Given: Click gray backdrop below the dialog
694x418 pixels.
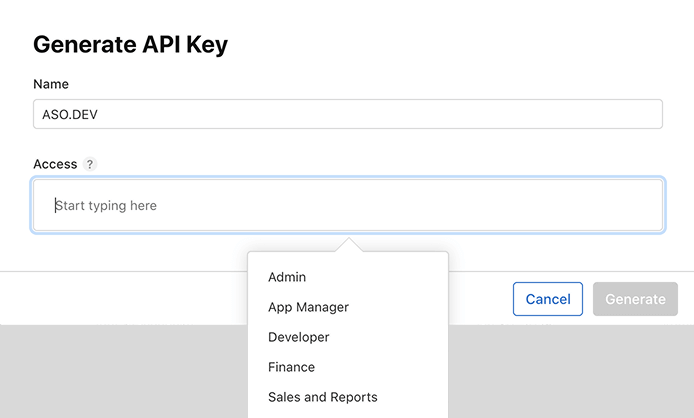Looking at the screenshot, I should [120, 370].
